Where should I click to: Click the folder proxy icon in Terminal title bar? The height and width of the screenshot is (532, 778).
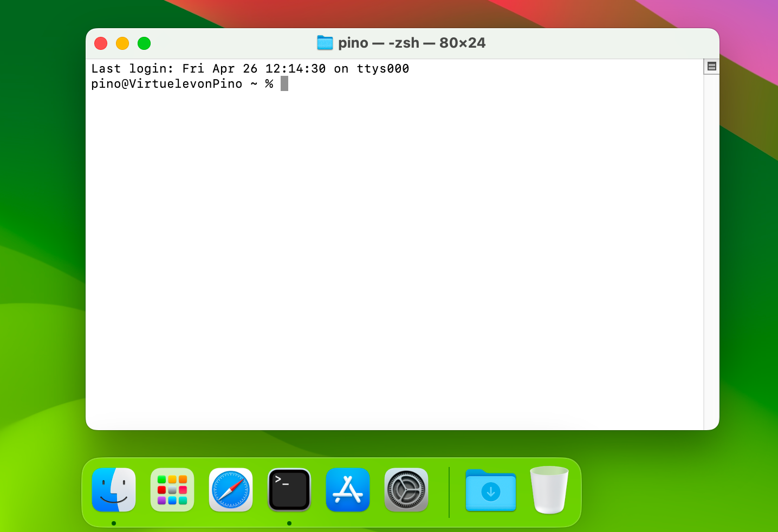click(x=325, y=43)
